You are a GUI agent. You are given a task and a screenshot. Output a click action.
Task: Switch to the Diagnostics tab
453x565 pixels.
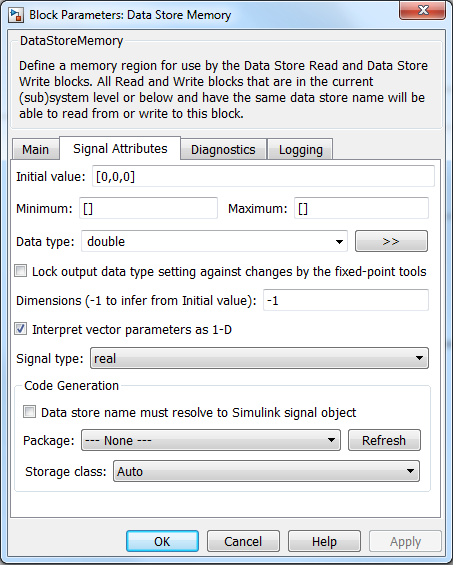pos(223,149)
